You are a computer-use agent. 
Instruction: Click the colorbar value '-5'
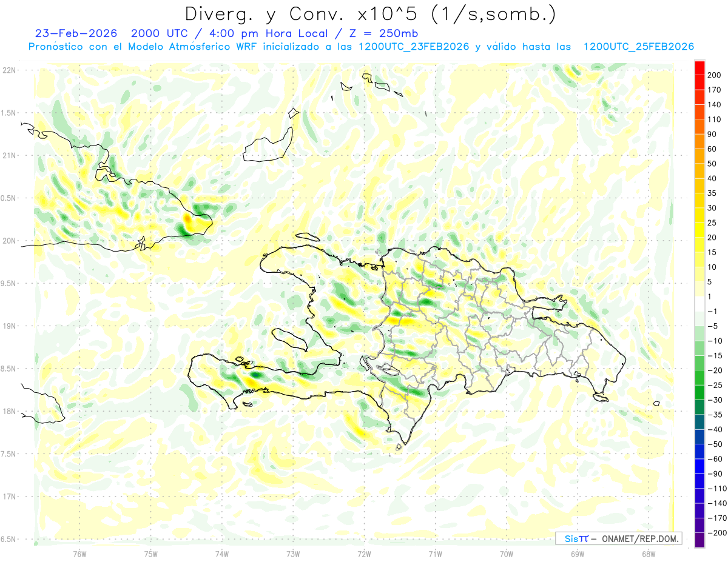point(714,326)
